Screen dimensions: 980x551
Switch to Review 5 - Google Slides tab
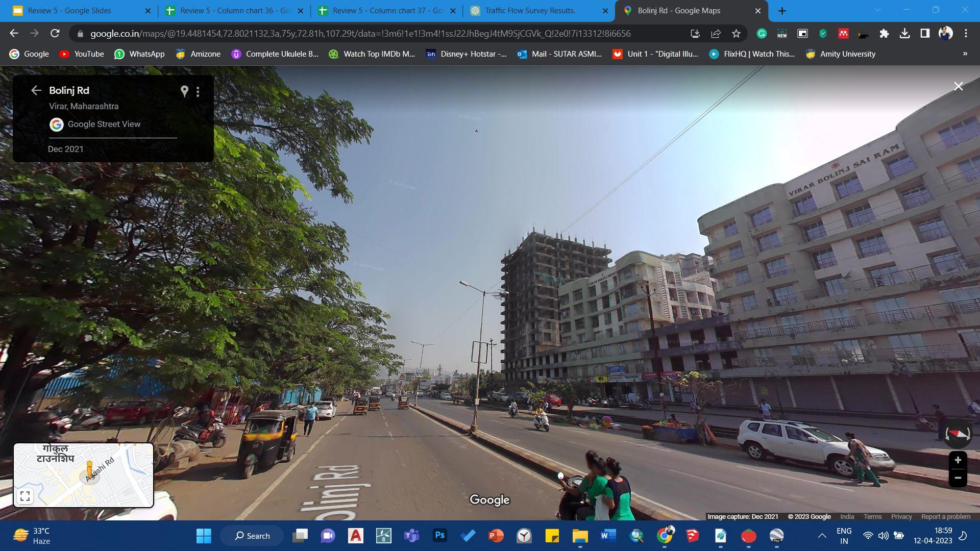69,11
